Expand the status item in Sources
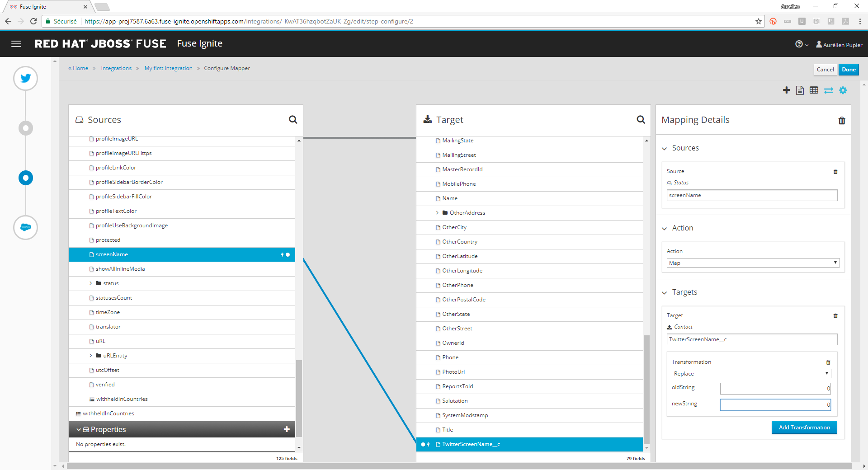The image size is (868, 470). click(90, 283)
